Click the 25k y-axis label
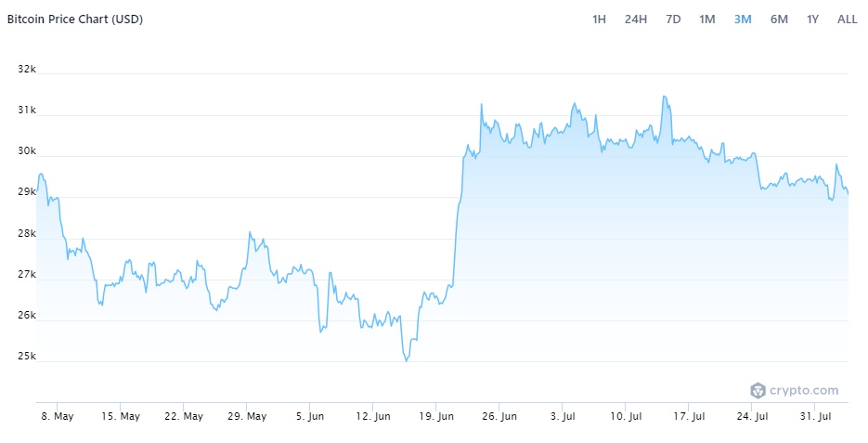Image resolution: width=868 pixels, height=443 pixels. pyautogui.click(x=27, y=356)
